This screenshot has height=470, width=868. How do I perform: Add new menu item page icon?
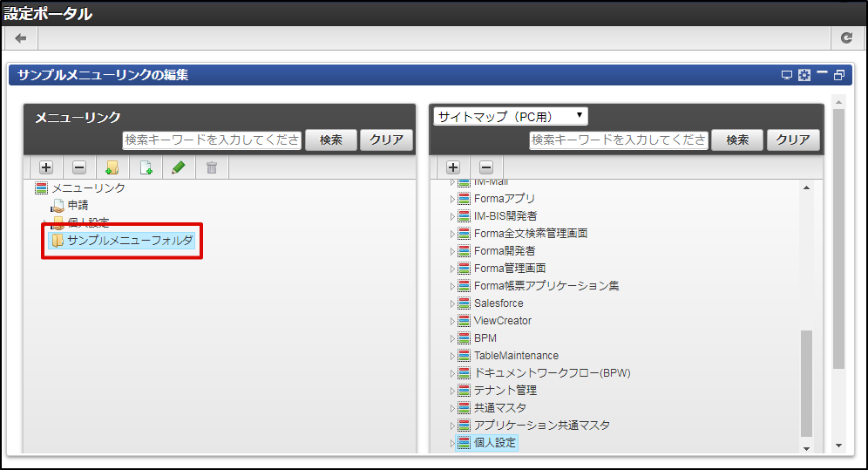(146, 167)
